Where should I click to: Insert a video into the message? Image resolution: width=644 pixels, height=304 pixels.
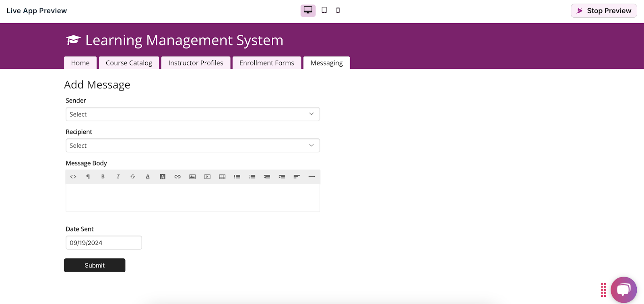pos(207,177)
